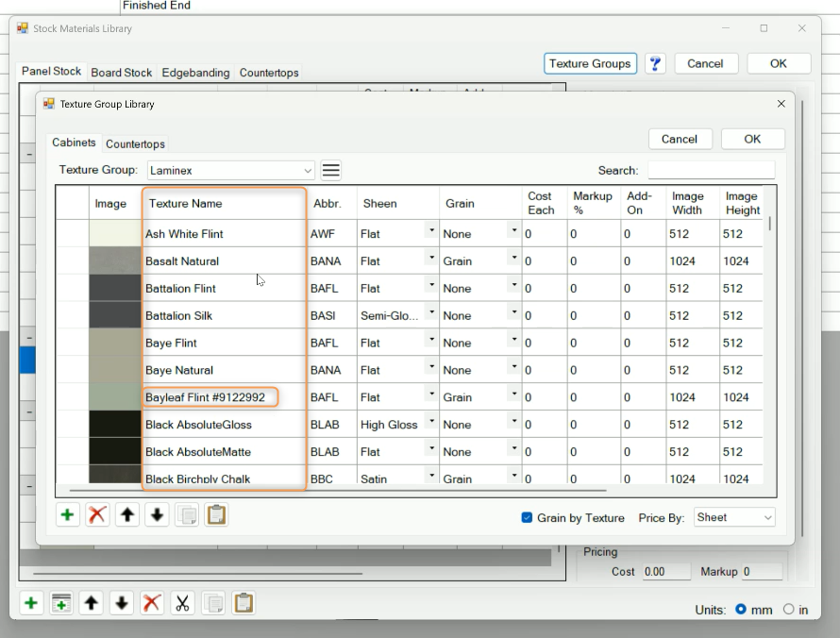Open the hamburger menu beside Texture Group
Viewport: 840px width, 638px height.
[330, 171]
